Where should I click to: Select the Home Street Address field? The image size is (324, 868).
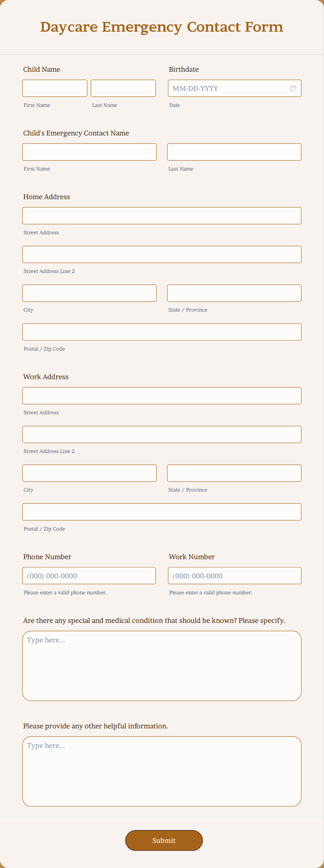coord(162,216)
